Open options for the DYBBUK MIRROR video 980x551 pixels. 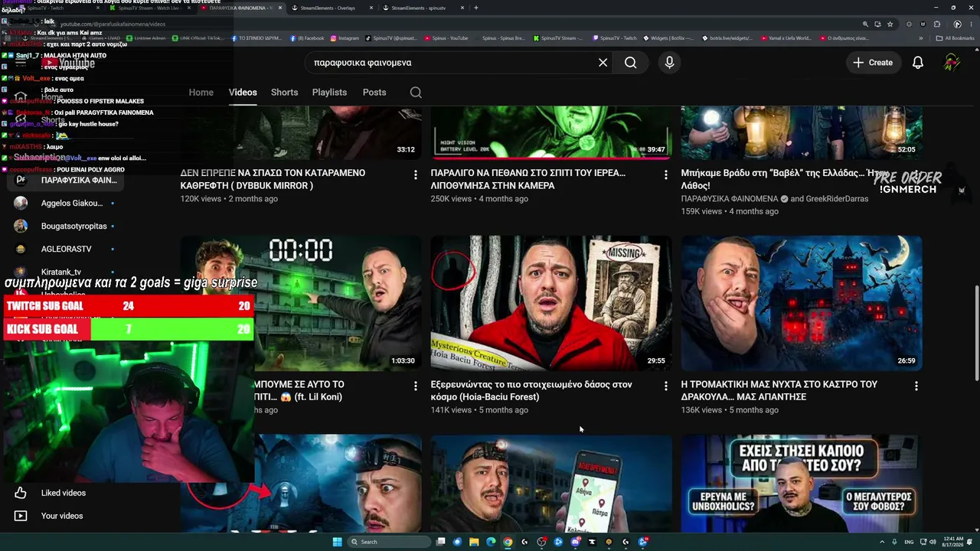[x=416, y=175]
